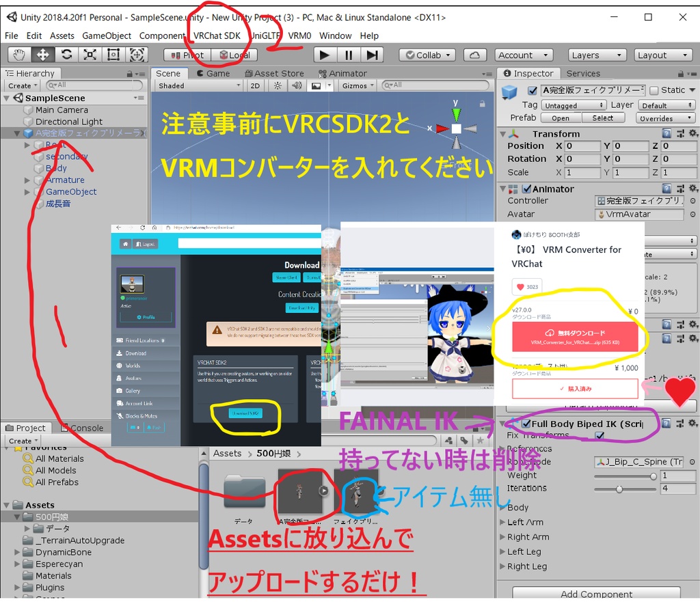Open the Untagged tag dropdown
The height and width of the screenshot is (604, 700).
[573, 105]
